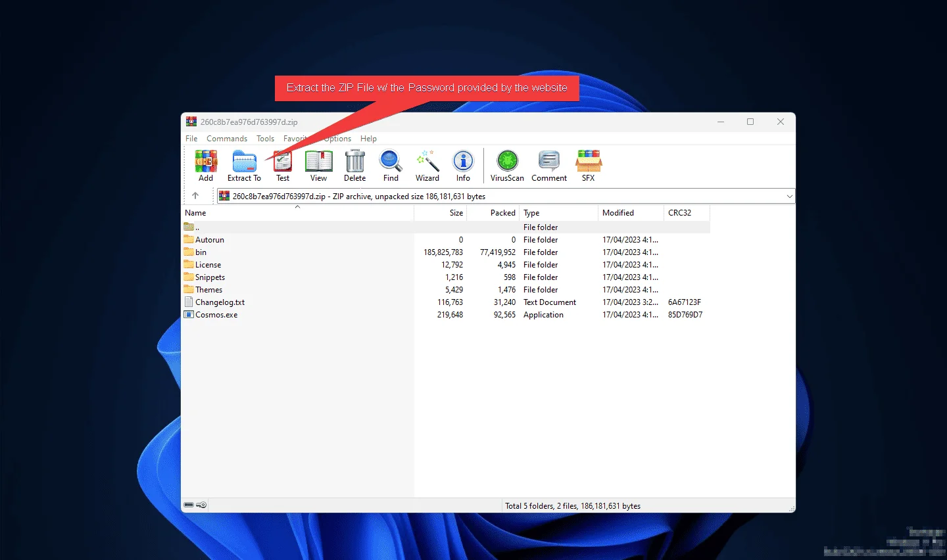Viewport: 947px width, 560px height.
Task: Click the parent folder '..' icon
Action: [x=189, y=227]
